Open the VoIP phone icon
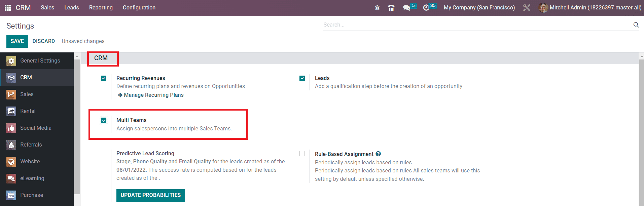Viewport: 644px width, 206px height. pos(391,8)
